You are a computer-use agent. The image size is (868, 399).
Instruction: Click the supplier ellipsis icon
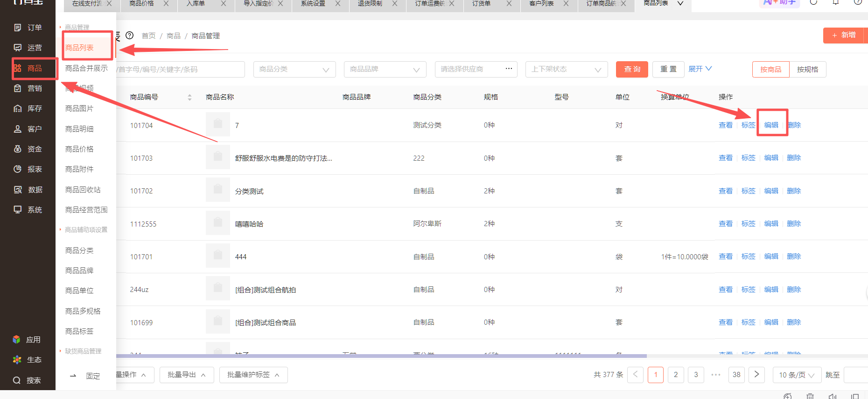pyautogui.click(x=509, y=69)
